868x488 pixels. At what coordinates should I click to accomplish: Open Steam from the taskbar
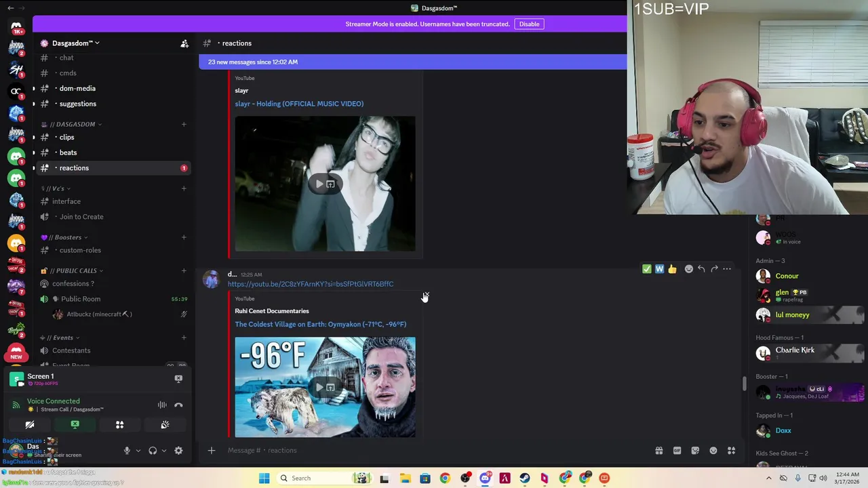click(524, 478)
